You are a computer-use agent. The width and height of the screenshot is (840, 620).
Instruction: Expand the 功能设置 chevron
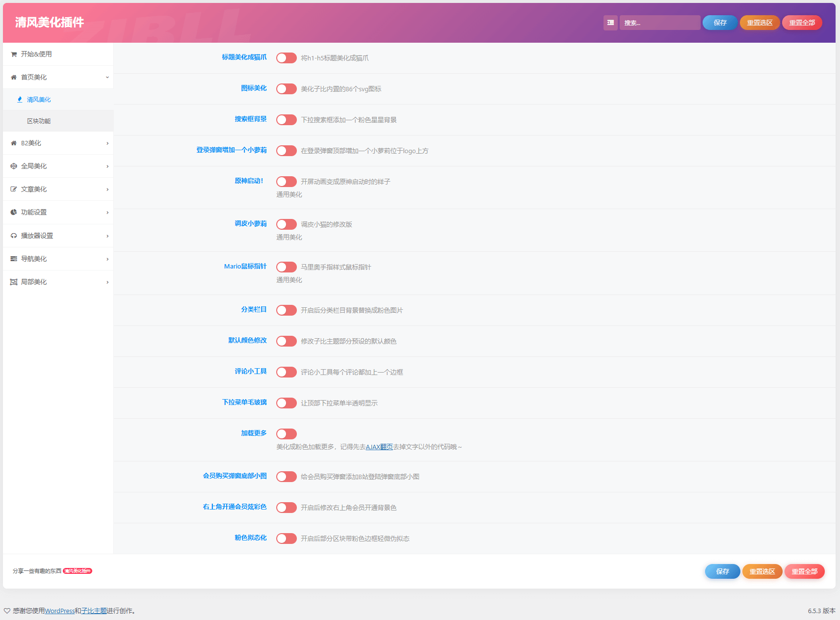(x=107, y=213)
